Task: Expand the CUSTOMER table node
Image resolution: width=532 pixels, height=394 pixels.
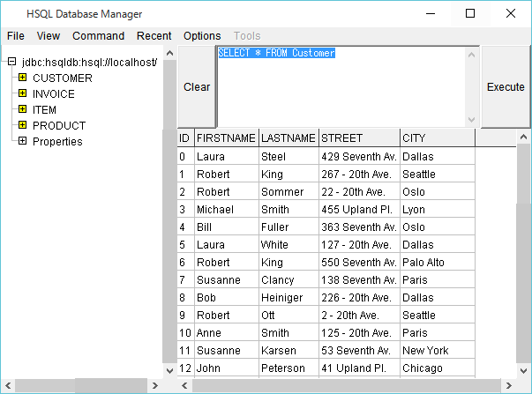Action: click(22, 78)
